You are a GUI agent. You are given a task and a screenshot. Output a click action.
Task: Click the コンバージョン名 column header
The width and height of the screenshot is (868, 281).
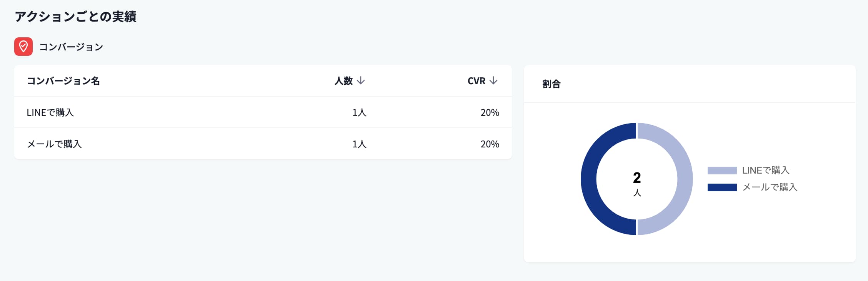click(x=63, y=81)
